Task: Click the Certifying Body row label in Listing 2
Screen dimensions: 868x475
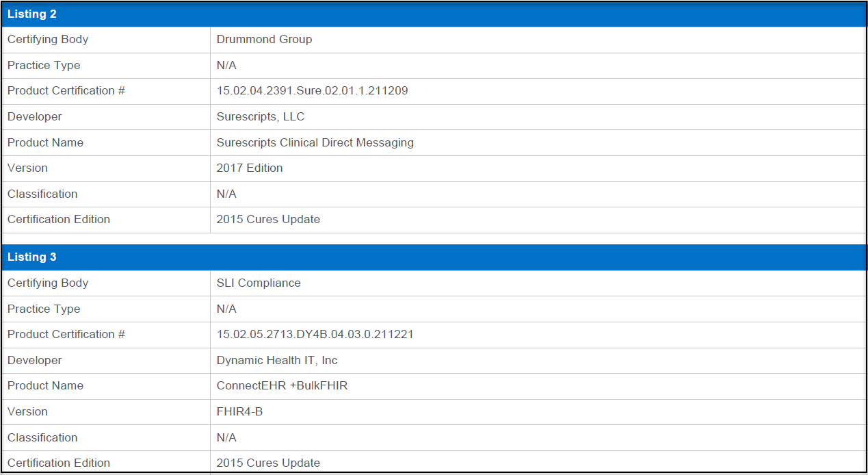Action: tap(47, 39)
